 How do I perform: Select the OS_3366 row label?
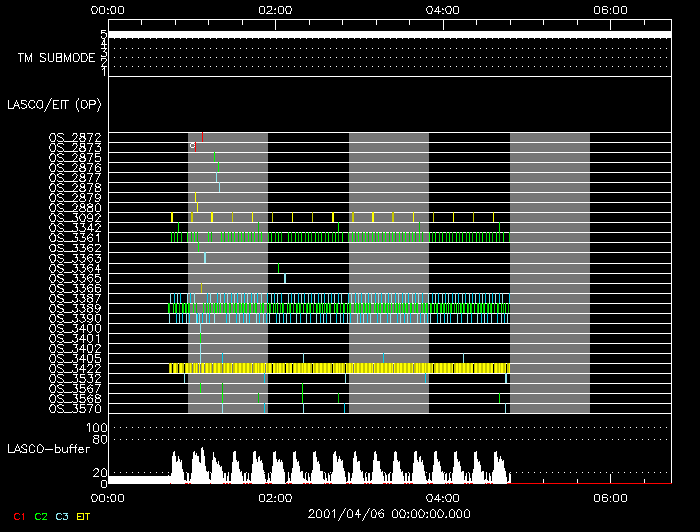point(75,288)
